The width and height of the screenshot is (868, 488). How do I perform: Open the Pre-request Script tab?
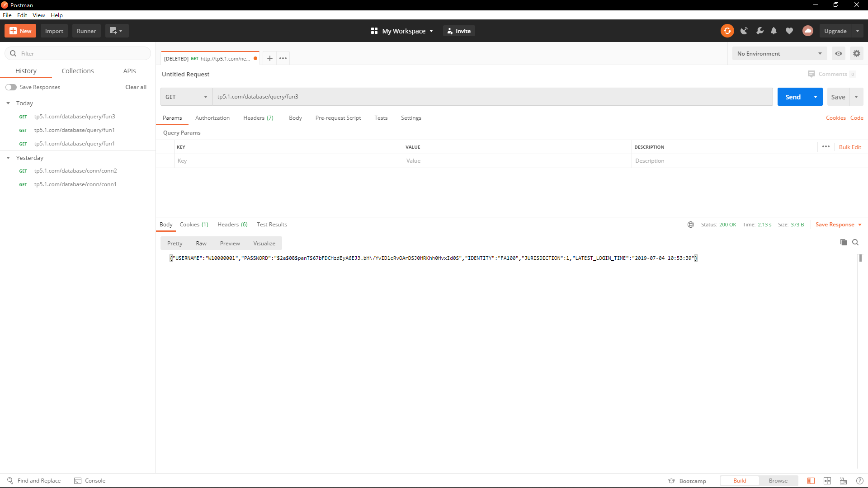point(338,118)
